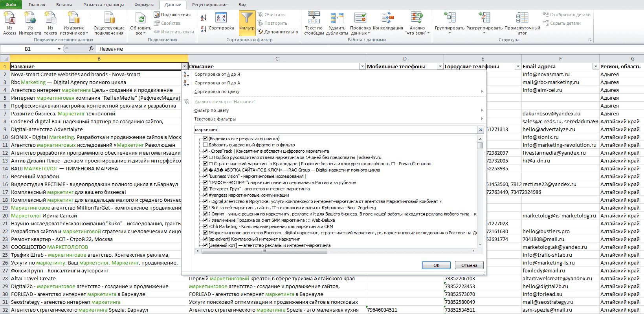The image size is (644, 314).
Task: Click the Группировать icon
Action: (x=450, y=18)
